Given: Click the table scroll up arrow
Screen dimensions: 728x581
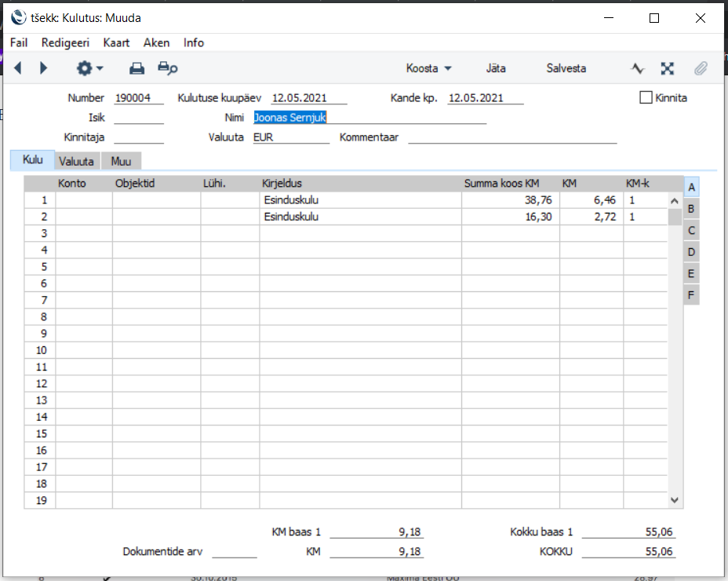Looking at the screenshot, I should click(675, 201).
